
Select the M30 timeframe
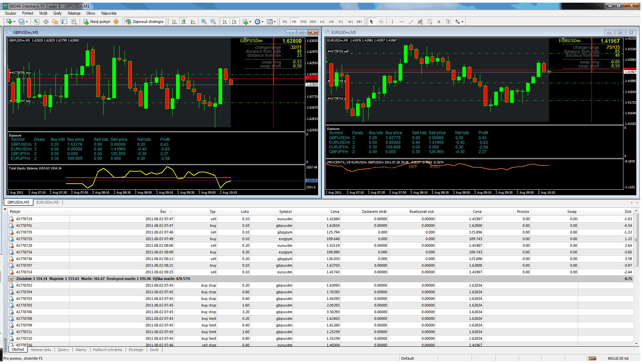(313, 22)
